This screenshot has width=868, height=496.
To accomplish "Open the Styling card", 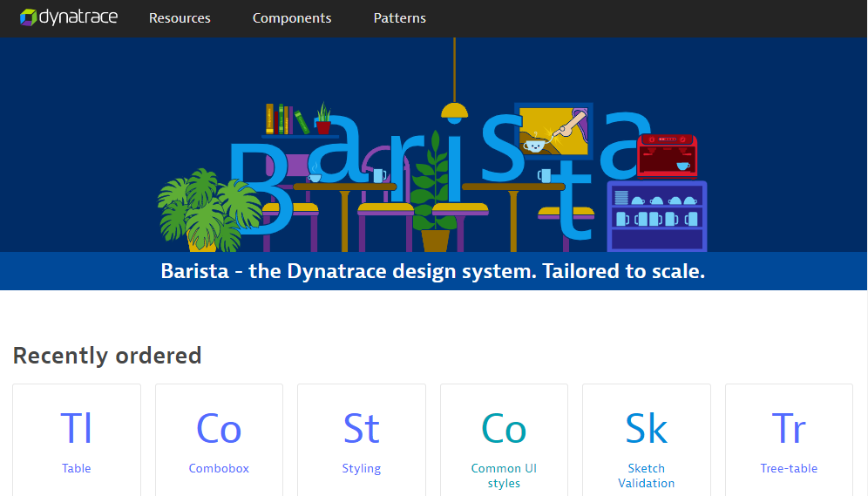I will (362, 440).
